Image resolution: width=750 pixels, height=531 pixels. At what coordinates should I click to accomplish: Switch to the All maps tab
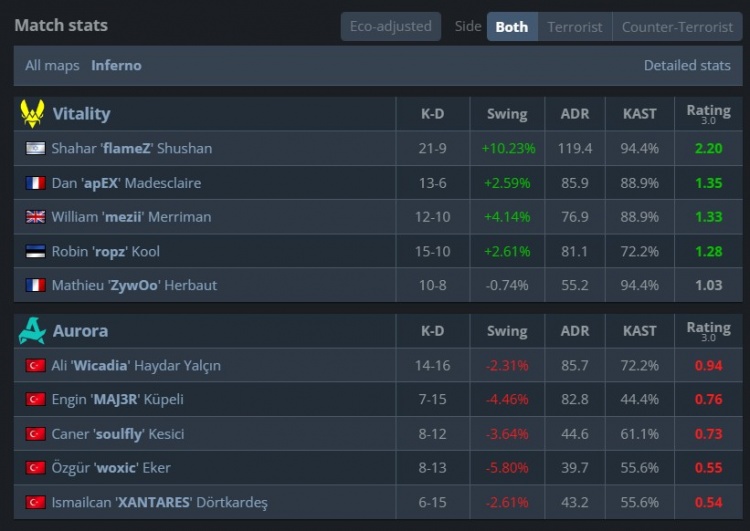(x=52, y=65)
